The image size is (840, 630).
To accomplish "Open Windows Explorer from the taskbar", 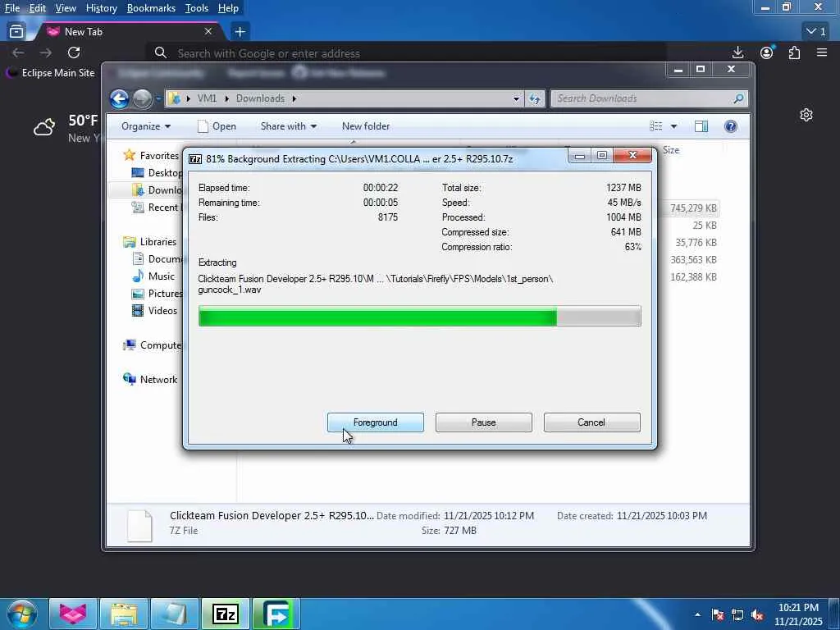I will 124,614.
